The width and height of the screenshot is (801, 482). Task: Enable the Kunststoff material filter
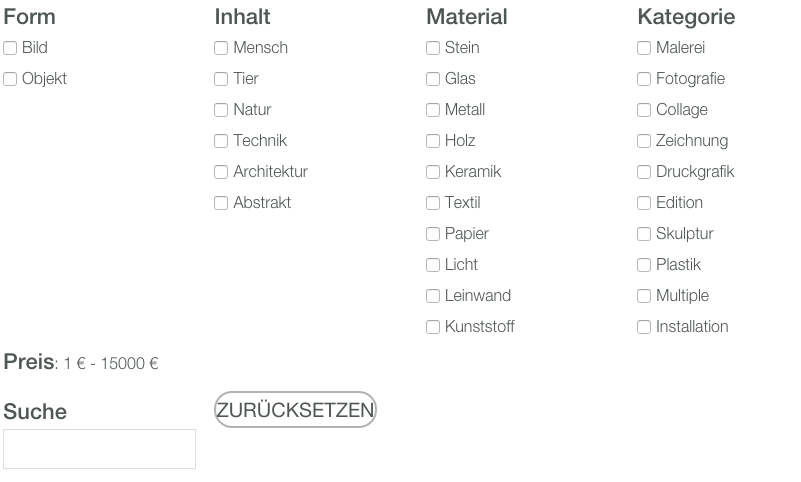pos(433,327)
